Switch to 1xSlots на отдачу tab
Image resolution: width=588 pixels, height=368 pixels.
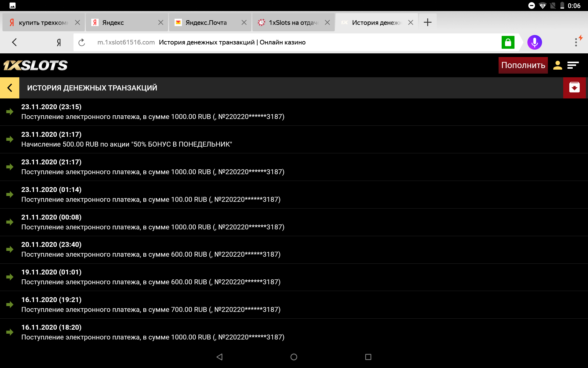(x=293, y=23)
